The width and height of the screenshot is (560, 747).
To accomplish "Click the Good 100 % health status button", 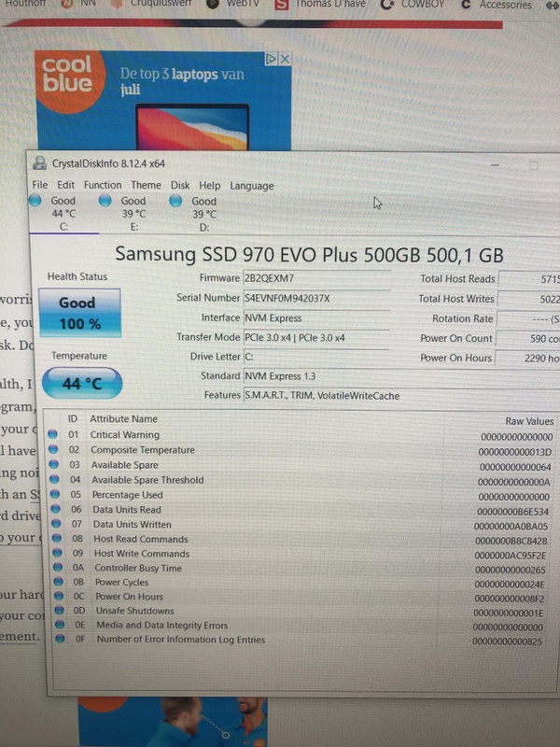I will (79, 313).
